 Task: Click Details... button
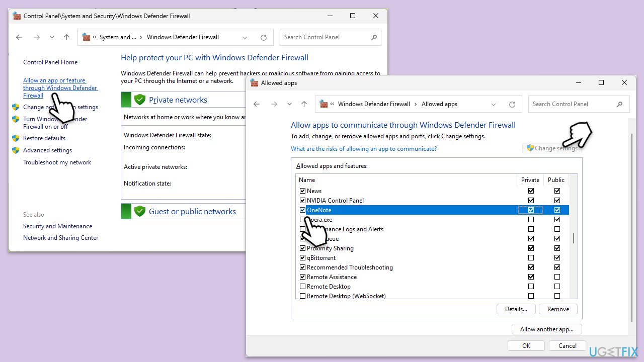point(516,309)
